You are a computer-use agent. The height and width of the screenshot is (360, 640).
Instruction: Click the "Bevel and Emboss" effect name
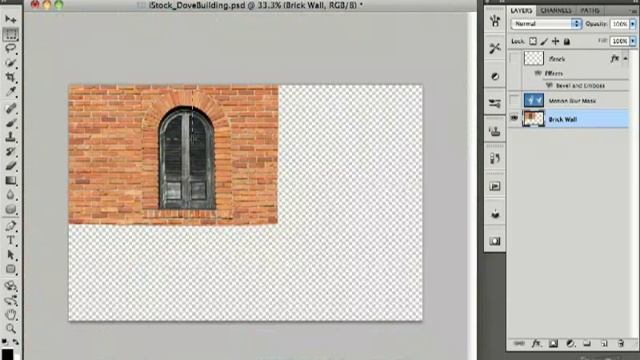pos(580,85)
